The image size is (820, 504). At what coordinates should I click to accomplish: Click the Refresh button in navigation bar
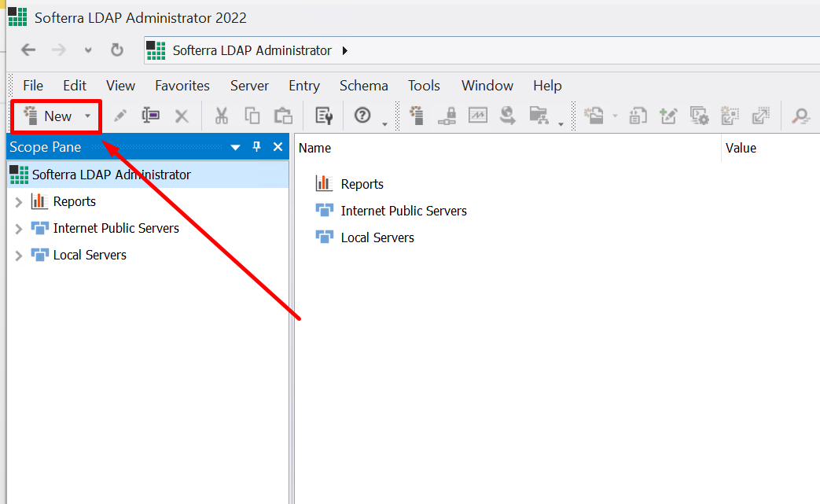coord(117,50)
